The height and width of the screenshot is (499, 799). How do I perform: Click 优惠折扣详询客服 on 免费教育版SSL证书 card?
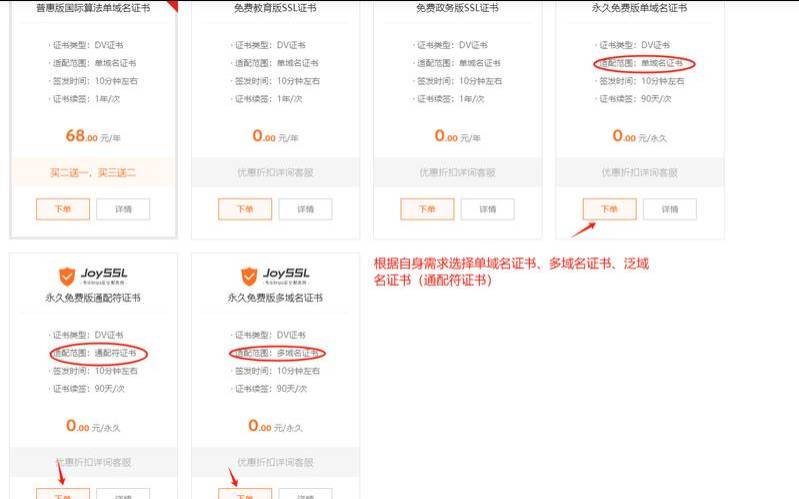275,172
